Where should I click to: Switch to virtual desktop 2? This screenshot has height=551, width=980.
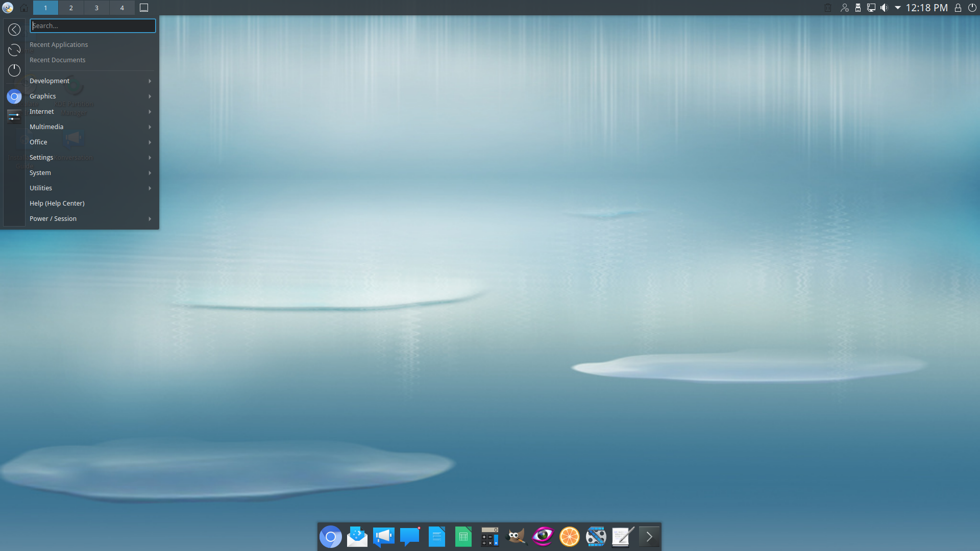tap(71, 8)
